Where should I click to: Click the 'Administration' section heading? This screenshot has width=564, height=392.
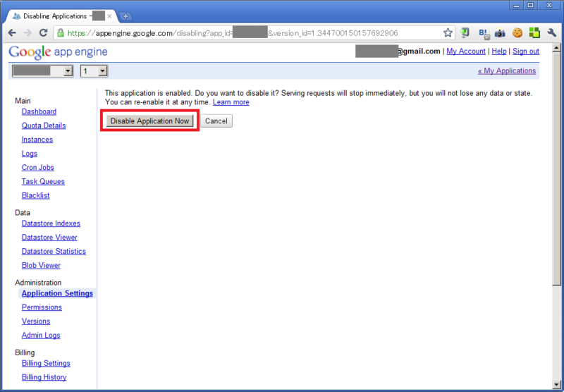click(x=38, y=283)
